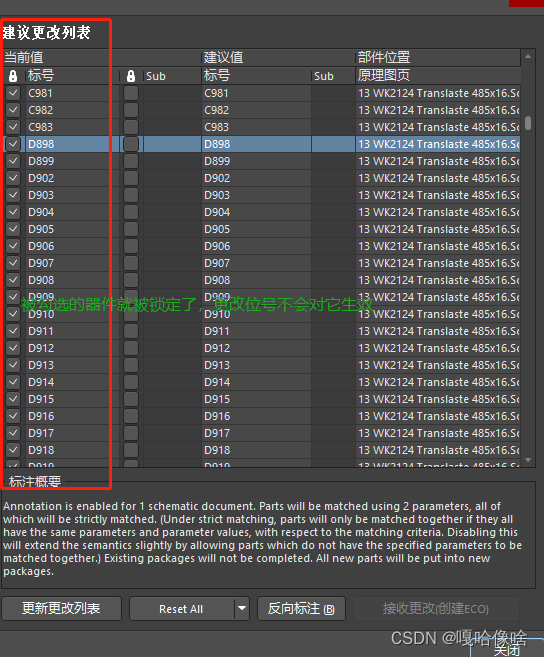This screenshot has height=657, width=544.
Task: Select current designator D914
Action: tap(41, 382)
